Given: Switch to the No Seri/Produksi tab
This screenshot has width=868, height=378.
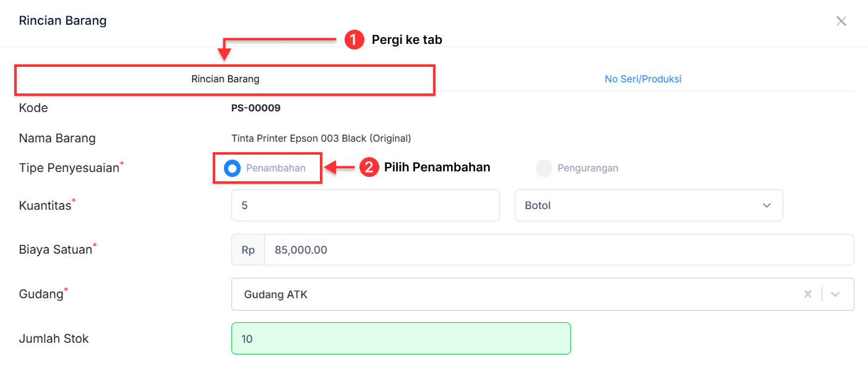Looking at the screenshot, I should coord(643,79).
